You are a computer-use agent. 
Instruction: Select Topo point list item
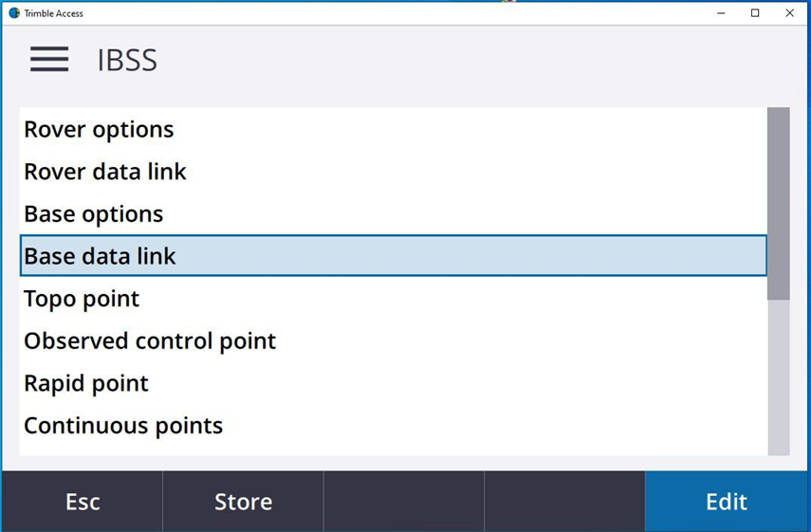point(82,299)
